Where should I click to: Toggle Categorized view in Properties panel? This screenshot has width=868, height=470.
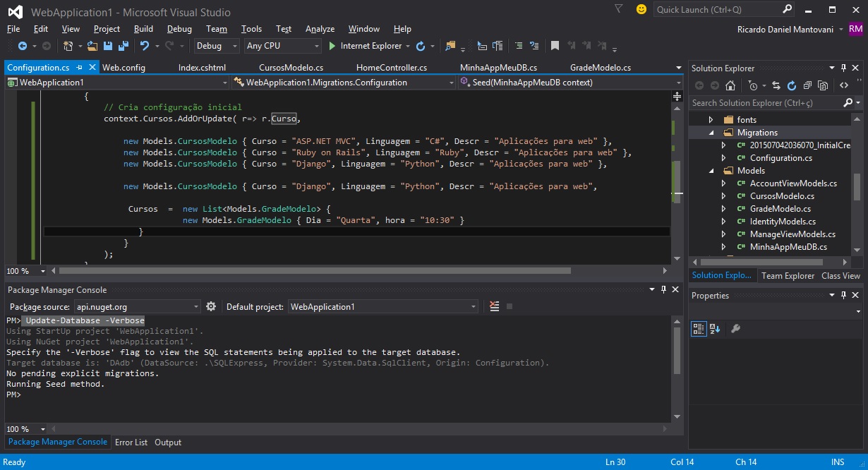699,329
